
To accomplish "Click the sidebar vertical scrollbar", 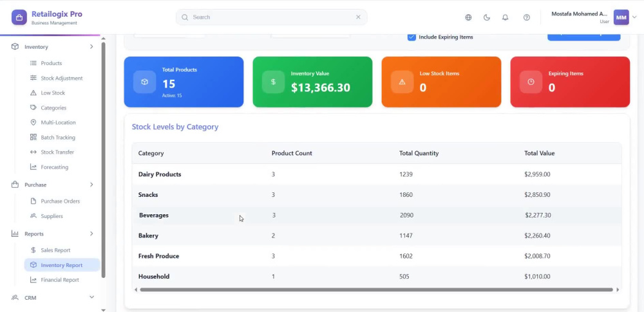I will pyautogui.click(x=103, y=160).
